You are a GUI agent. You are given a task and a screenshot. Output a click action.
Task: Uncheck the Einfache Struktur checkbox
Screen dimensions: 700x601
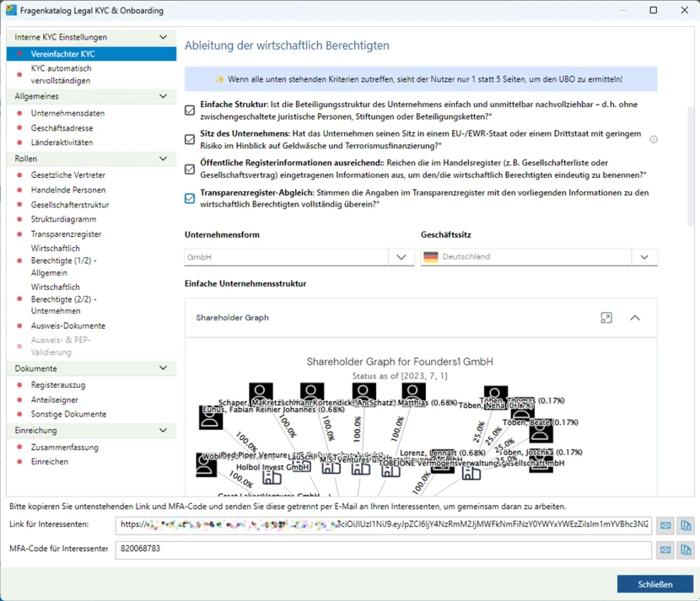point(190,110)
